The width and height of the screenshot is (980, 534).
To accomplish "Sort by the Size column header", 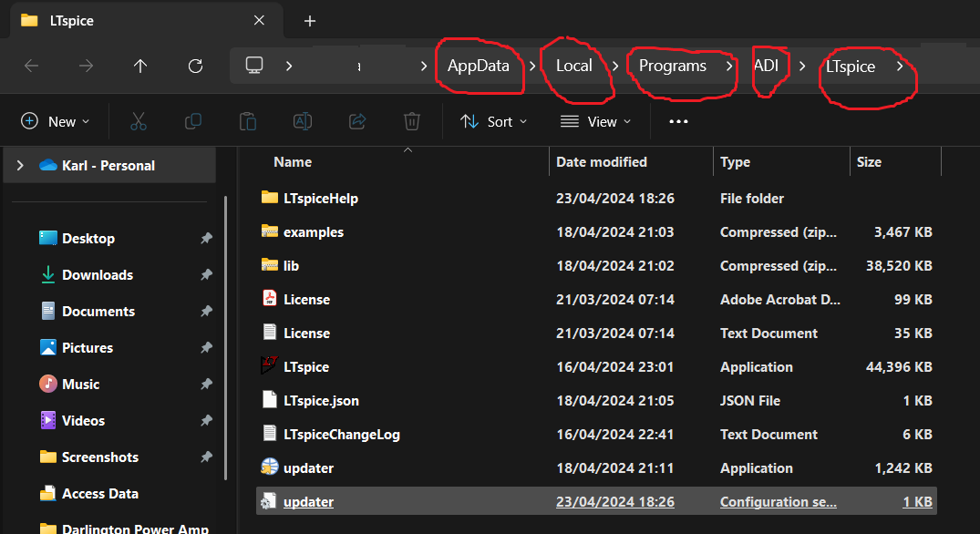I will tap(869, 162).
